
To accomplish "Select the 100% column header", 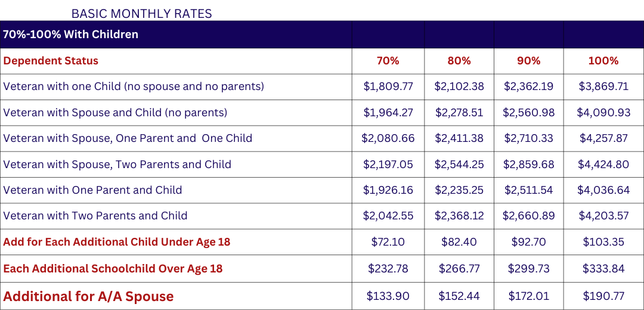I will point(603,61).
